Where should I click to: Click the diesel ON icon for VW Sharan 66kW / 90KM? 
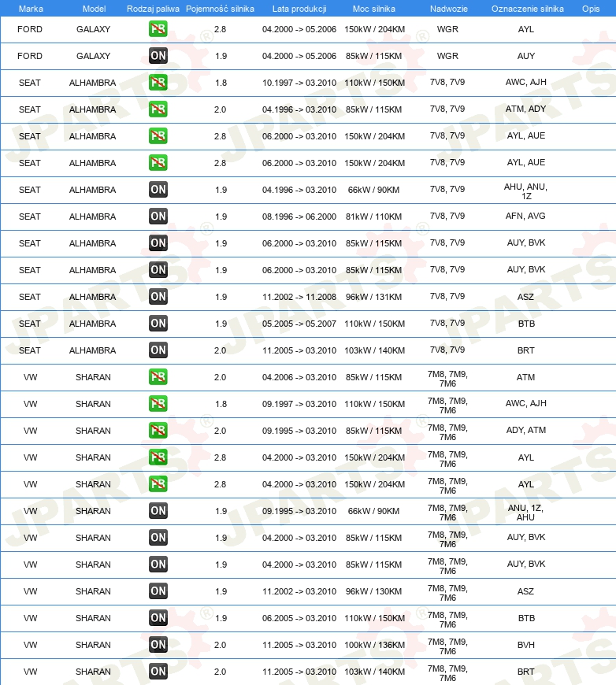coord(158,511)
